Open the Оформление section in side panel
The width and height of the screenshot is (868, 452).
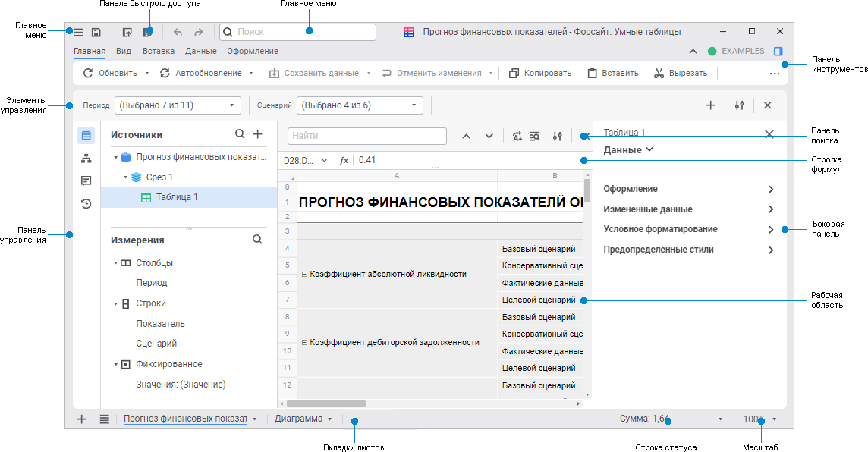[x=689, y=189]
